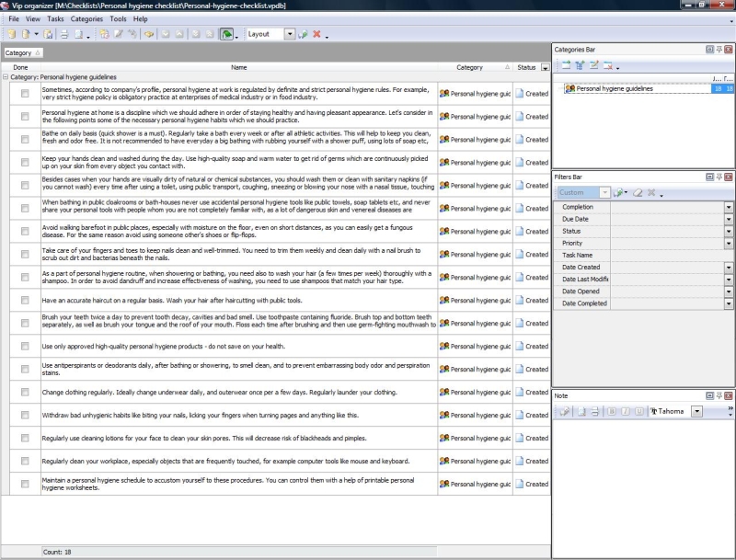Open the Layout dropdown in toolbar

(x=290, y=34)
